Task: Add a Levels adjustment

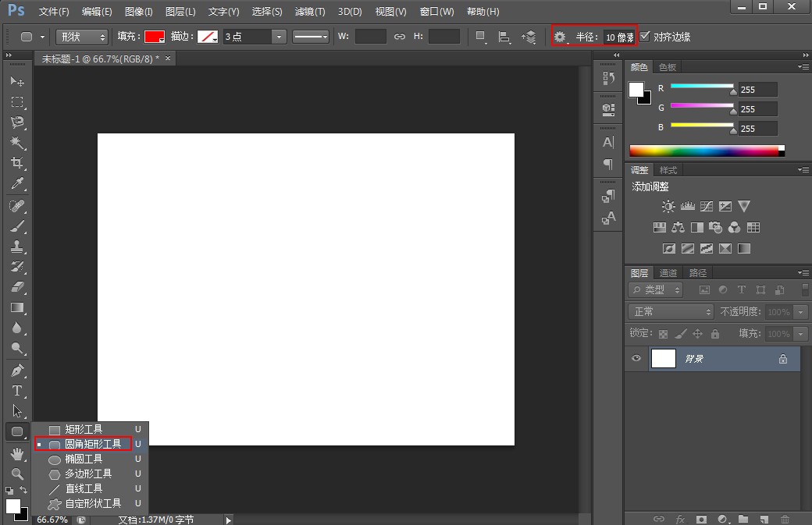Action: [x=688, y=207]
